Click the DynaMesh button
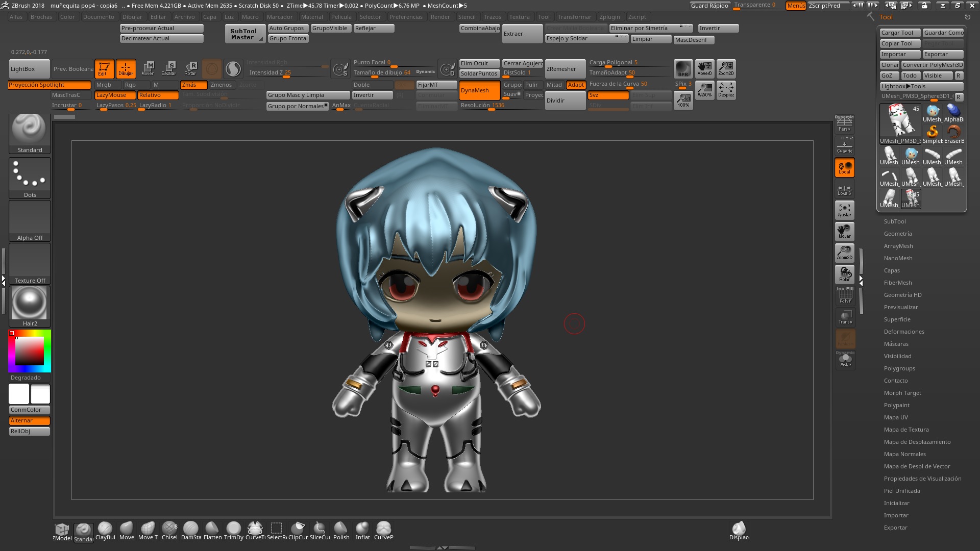The width and height of the screenshot is (980, 551). [479, 90]
